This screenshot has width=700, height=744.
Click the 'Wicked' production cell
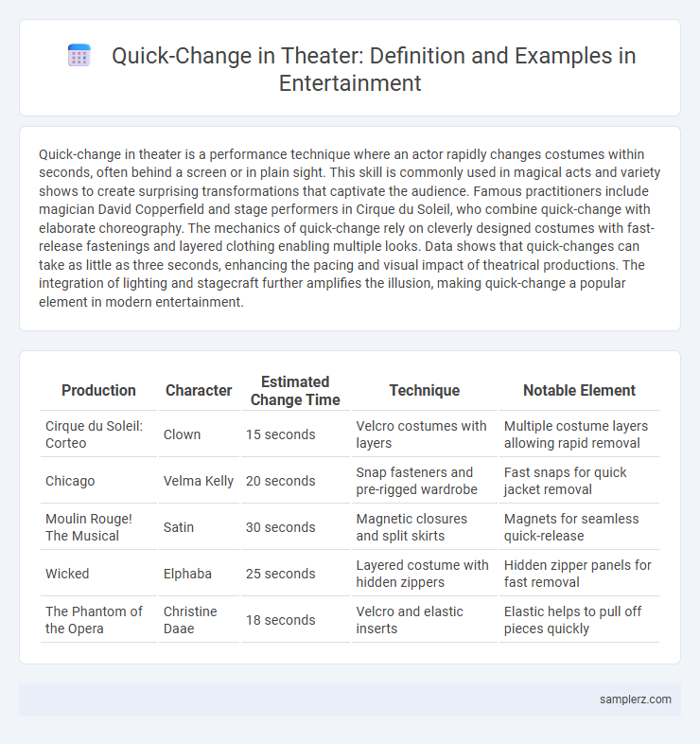pyautogui.click(x=98, y=574)
